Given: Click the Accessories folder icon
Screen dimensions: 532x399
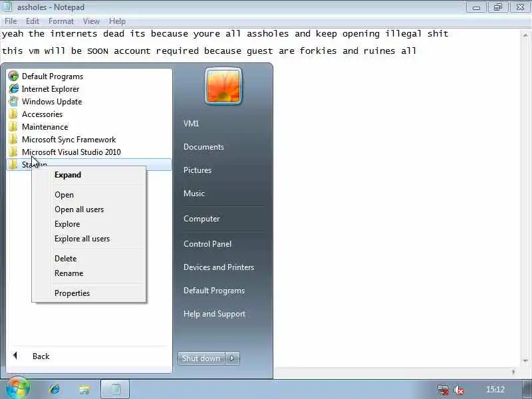Looking at the screenshot, I should coord(13,114).
